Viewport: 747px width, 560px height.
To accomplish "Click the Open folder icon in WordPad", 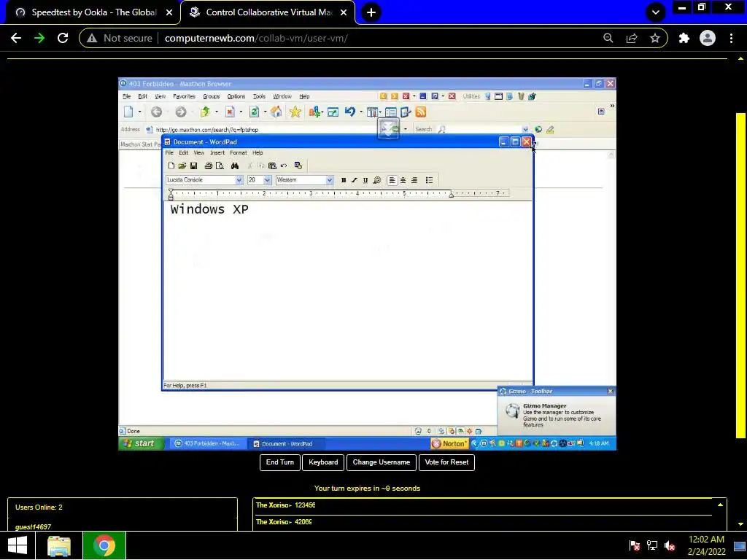I will point(182,166).
